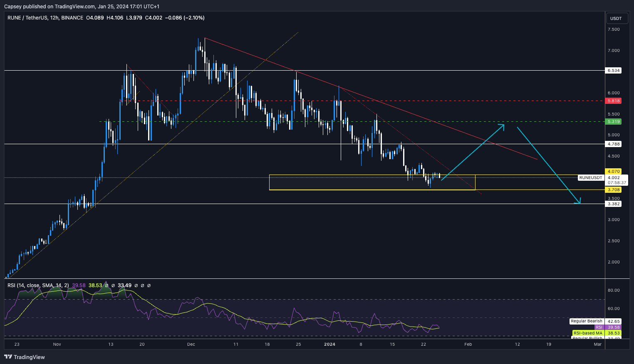This screenshot has width=634, height=364.
Task: Click the 2.500 price axis label
Action: tap(614, 241)
